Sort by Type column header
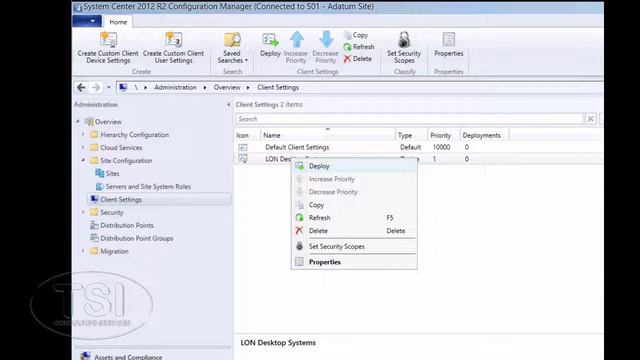This screenshot has height=360, width=640. coord(411,135)
